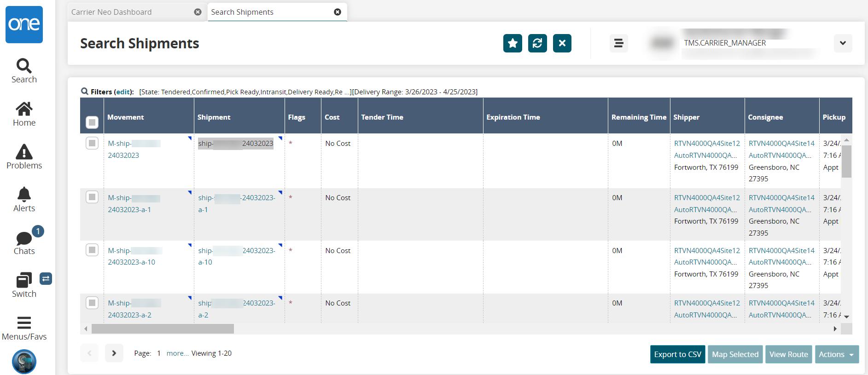The width and height of the screenshot is (868, 375).
Task: Click the Filters magnifier icon
Action: point(84,91)
